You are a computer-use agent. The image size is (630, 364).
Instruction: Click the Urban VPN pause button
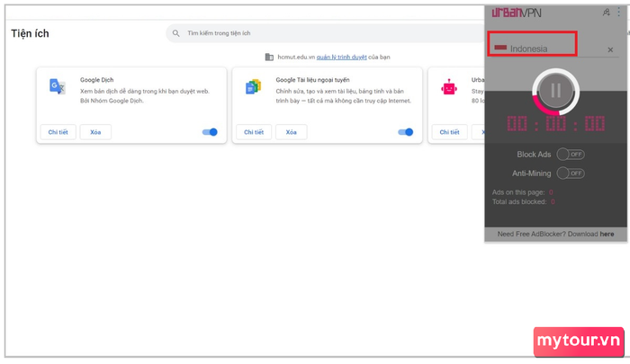(x=555, y=91)
